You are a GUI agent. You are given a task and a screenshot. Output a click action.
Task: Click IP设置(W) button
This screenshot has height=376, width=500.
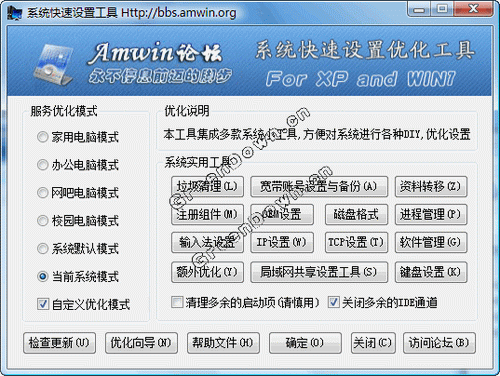pos(282,242)
